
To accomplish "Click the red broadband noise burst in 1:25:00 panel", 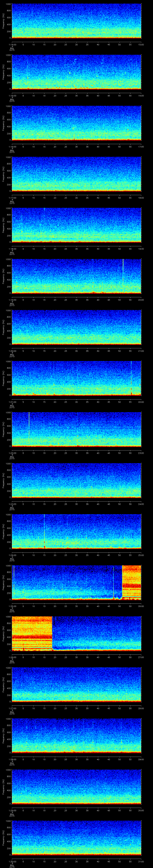I will pos(131,583).
